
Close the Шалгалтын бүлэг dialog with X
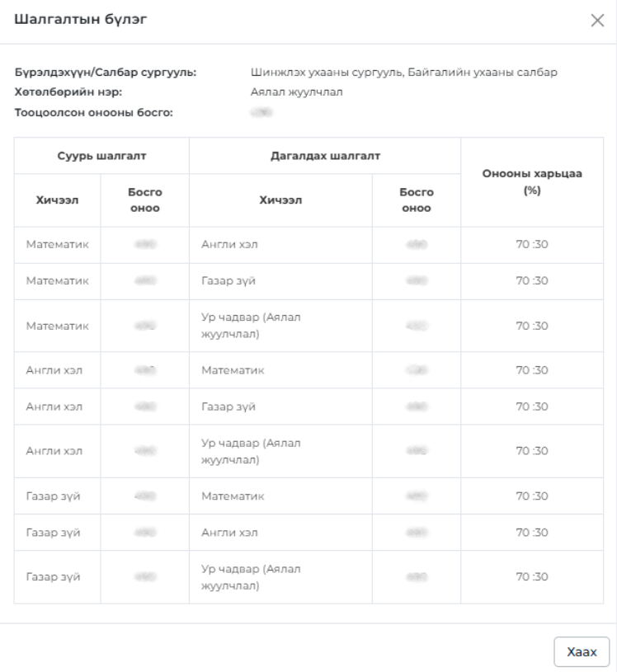[597, 20]
